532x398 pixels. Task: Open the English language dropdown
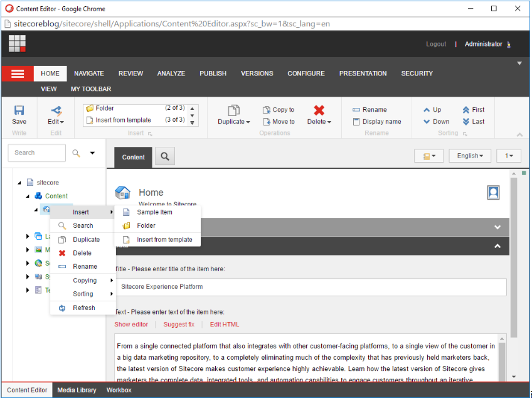point(470,156)
